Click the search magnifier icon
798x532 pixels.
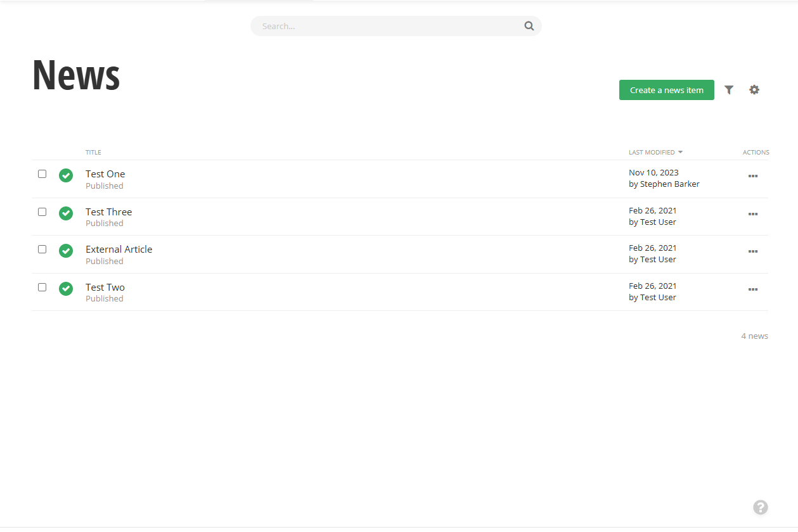tap(529, 26)
